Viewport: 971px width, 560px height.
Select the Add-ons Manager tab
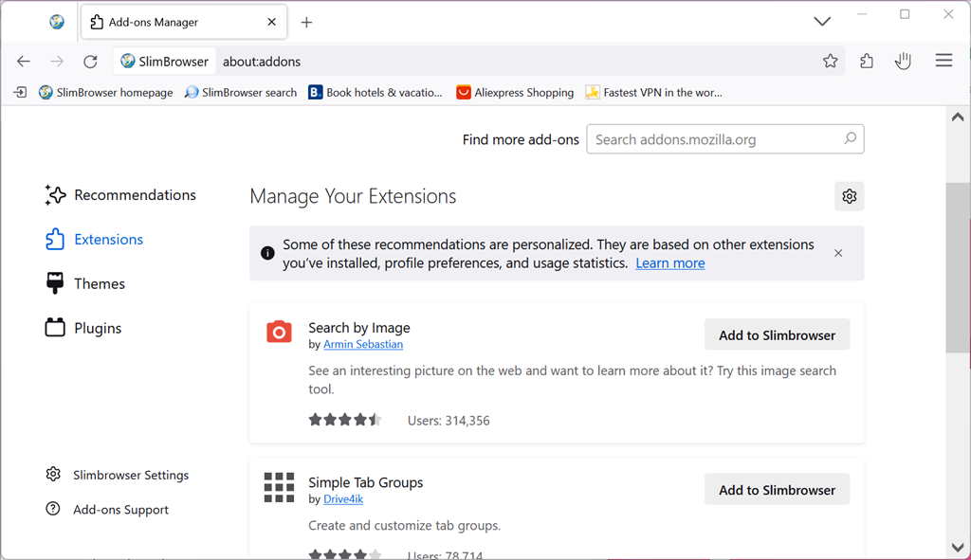[184, 23]
